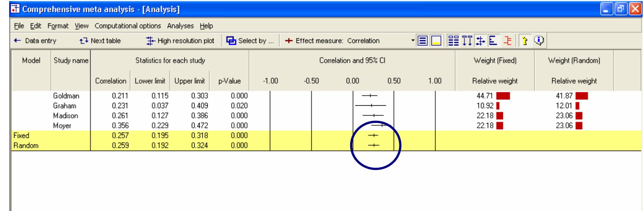Click Effect measure: Correlation
Screen dimensions: 644x211
332,41
